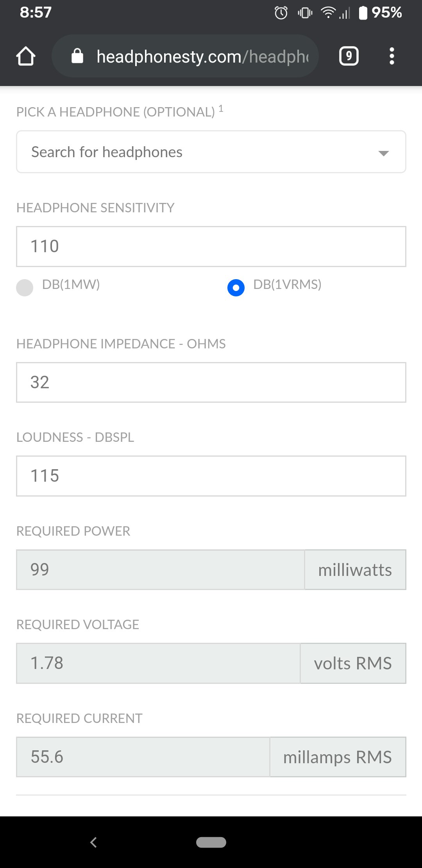Open the tab switcher showing 9 tabs
Screen dimensions: 422x868
[349, 56]
